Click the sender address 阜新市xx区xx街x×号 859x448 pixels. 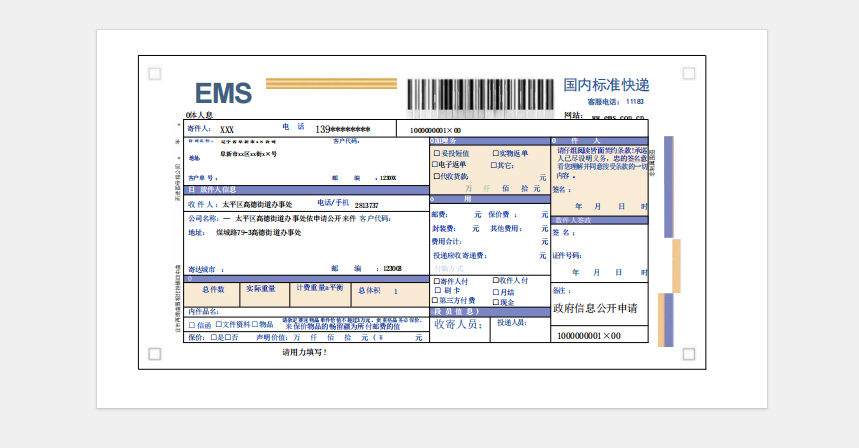[x=249, y=154]
